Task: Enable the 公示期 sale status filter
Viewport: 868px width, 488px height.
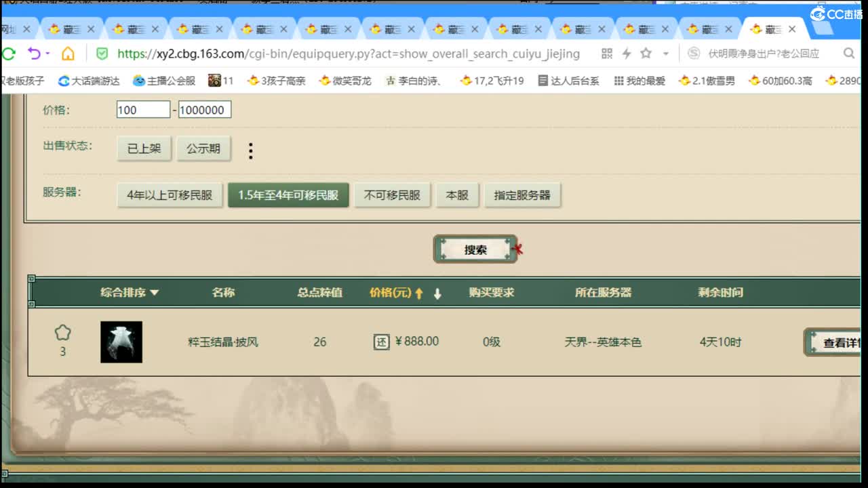Action: pyautogui.click(x=203, y=148)
